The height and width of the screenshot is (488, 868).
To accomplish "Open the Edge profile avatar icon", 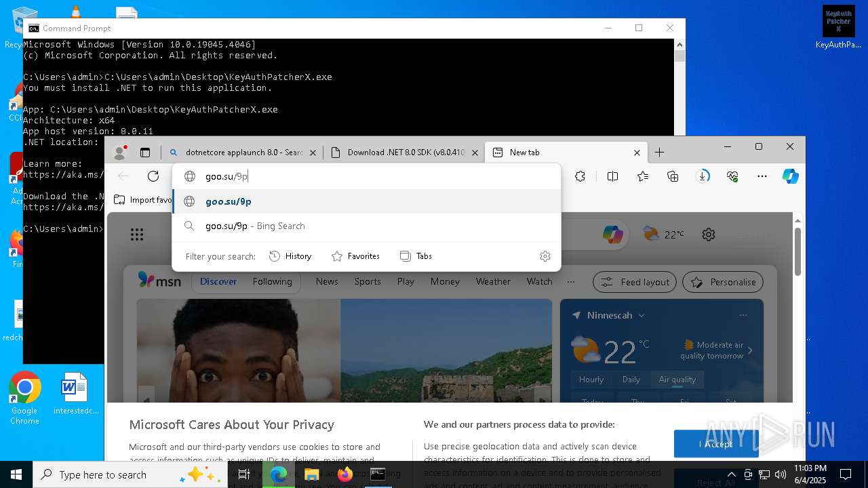I will tap(120, 152).
